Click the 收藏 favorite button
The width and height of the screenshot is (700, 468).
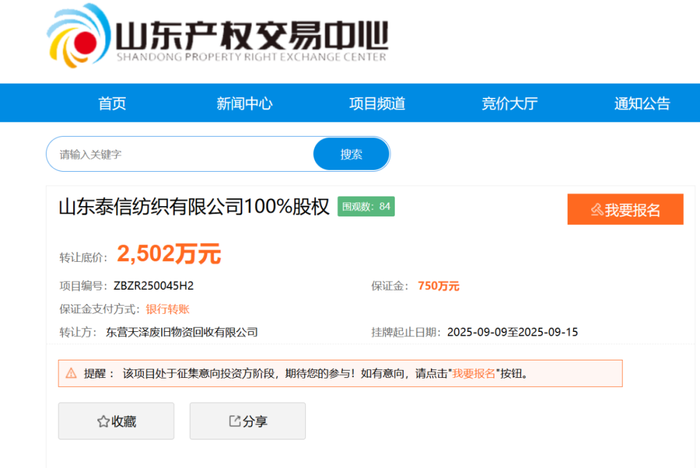point(116,421)
